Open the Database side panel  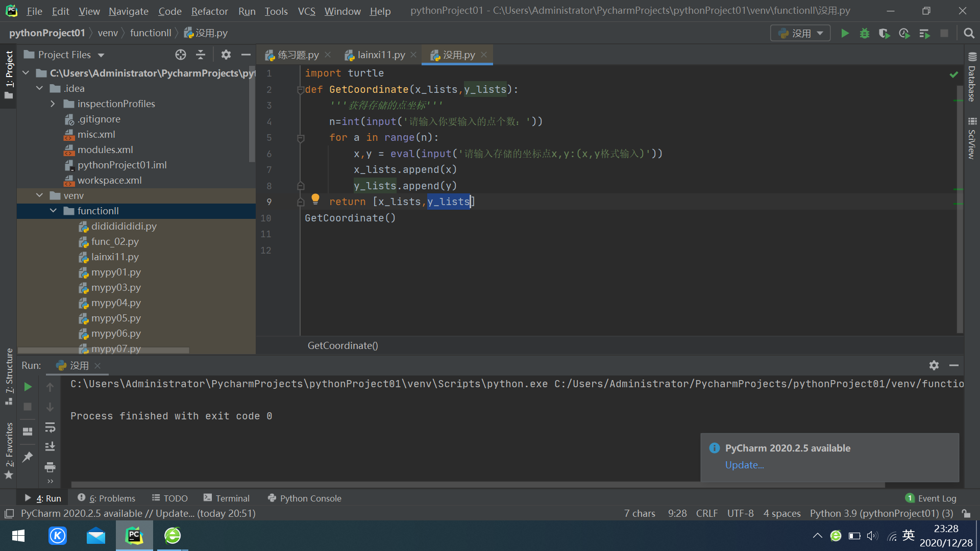pyautogui.click(x=972, y=78)
